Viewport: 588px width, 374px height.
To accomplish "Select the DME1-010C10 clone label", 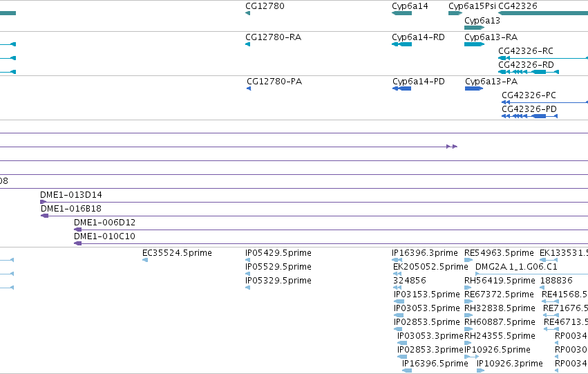I will click(104, 236).
